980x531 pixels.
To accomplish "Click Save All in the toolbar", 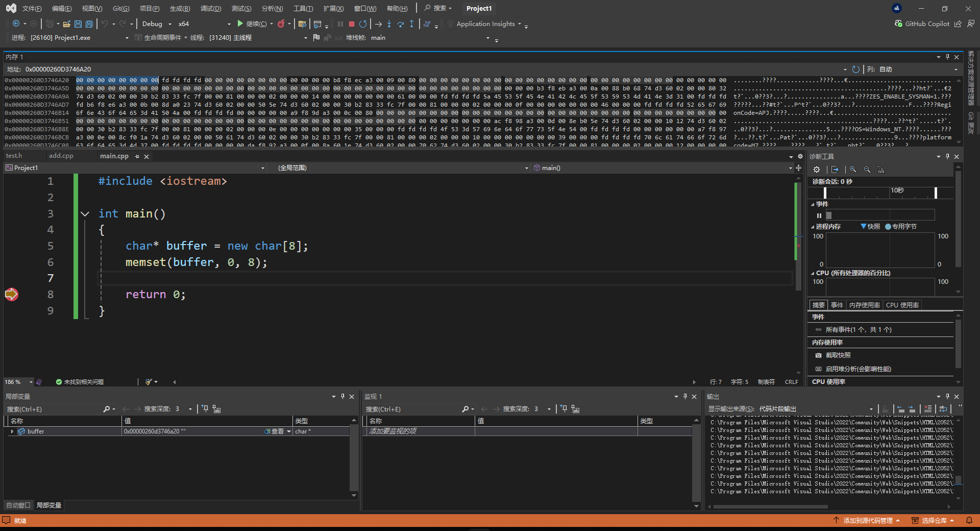I will pos(89,24).
